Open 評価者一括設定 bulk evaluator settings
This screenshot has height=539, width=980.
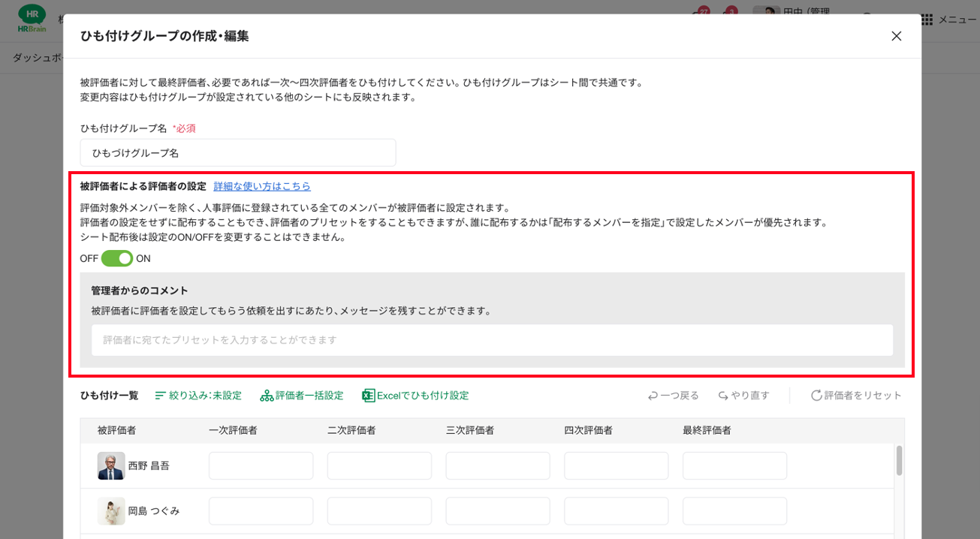point(302,396)
